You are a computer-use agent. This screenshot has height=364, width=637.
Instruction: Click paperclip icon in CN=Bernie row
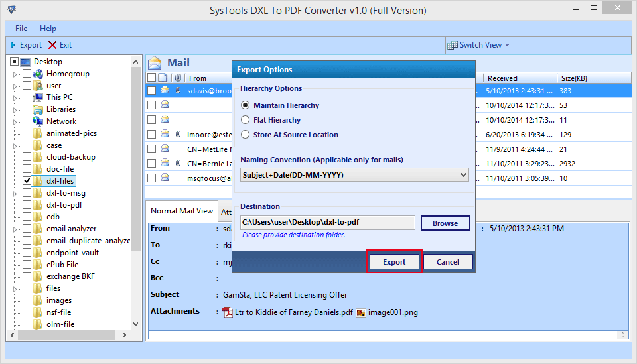(x=178, y=163)
